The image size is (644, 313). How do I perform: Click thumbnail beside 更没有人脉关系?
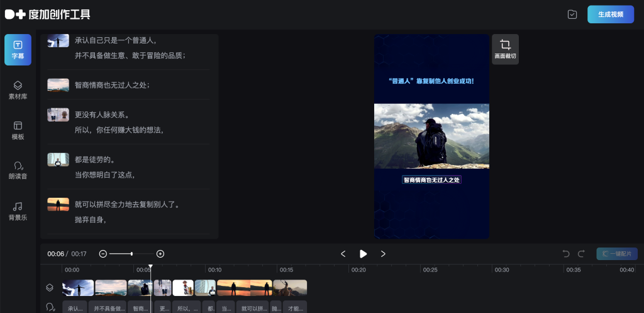[58, 115]
